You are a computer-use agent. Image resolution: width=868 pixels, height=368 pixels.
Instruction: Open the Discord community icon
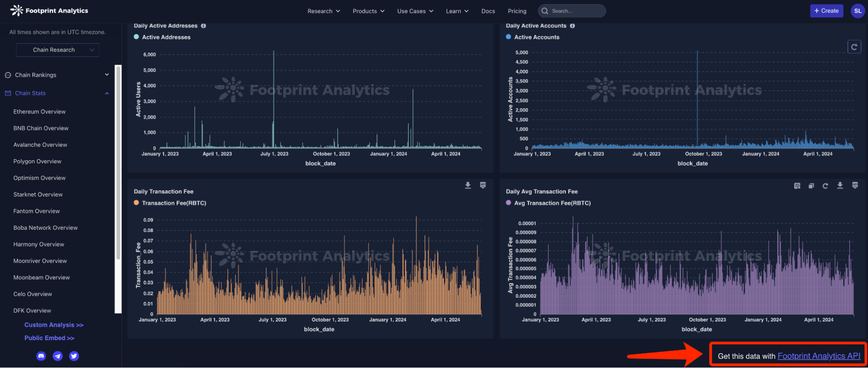coord(41,356)
